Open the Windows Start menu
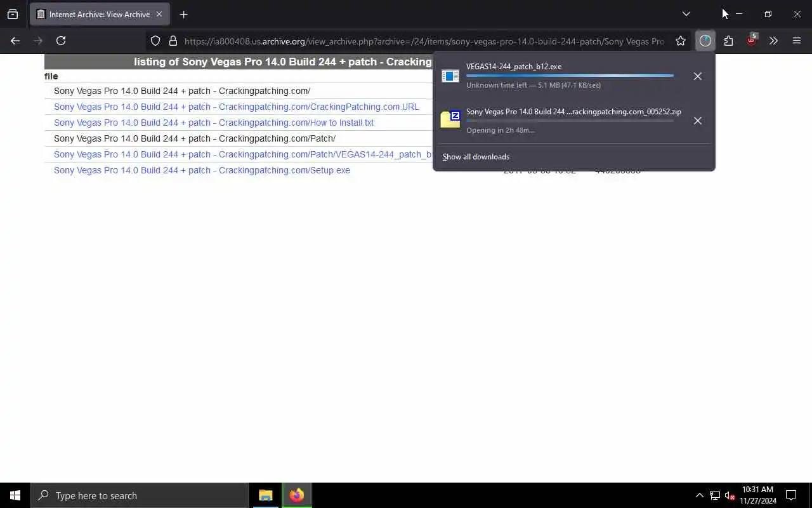812x508 pixels. pos(15,495)
